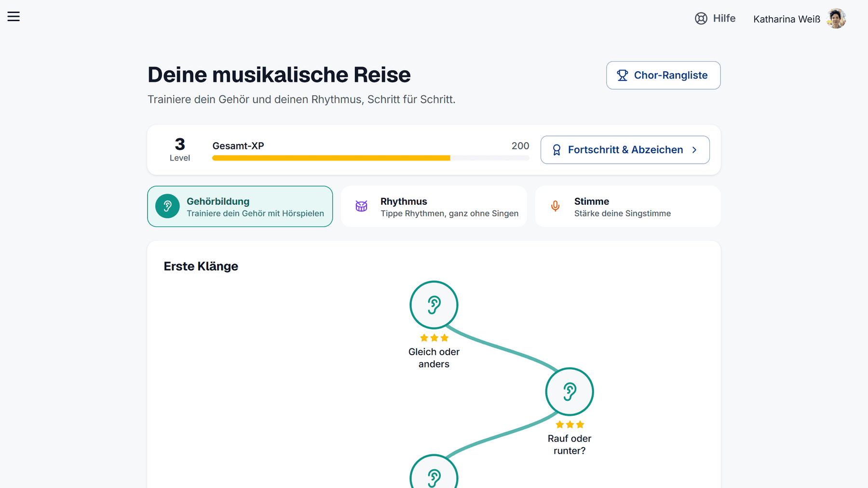
Task: Click the Gleich oder anders label
Action: [x=434, y=358]
